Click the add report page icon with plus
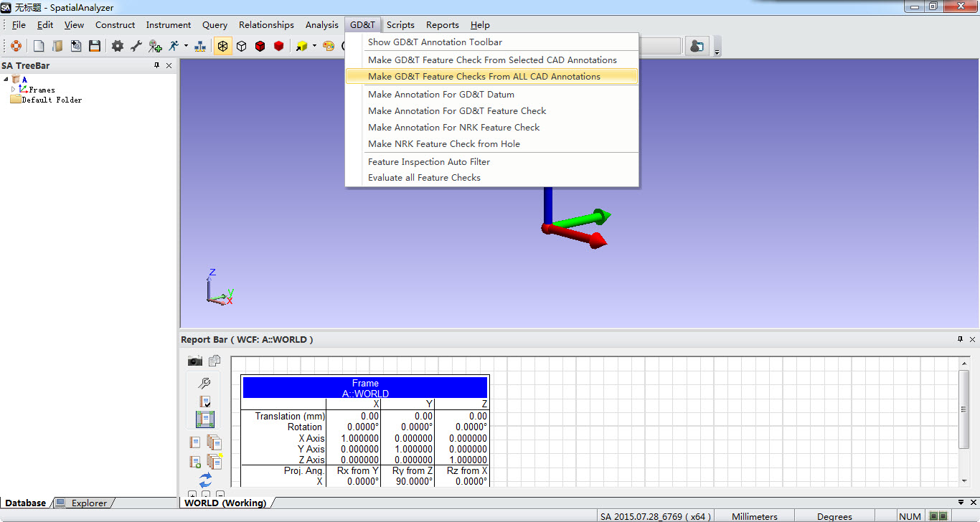 point(195,462)
